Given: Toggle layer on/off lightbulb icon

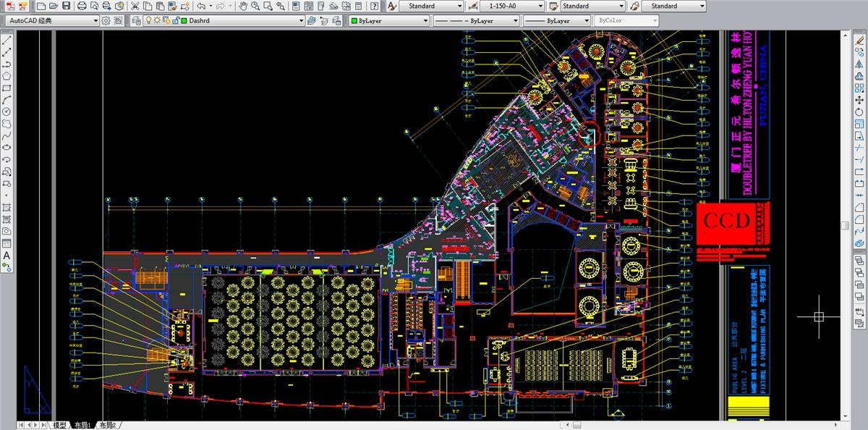Looking at the screenshot, I should [148, 21].
